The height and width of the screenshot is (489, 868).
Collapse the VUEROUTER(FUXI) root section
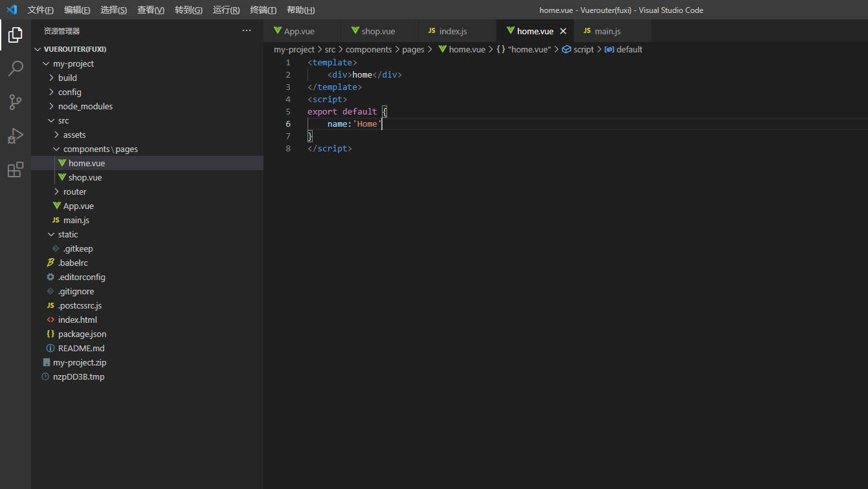coord(38,49)
